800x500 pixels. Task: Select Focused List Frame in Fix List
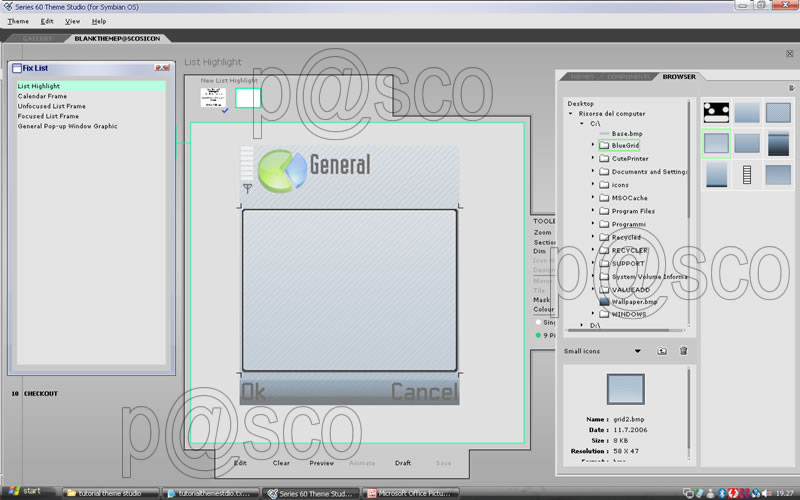tap(48, 116)
